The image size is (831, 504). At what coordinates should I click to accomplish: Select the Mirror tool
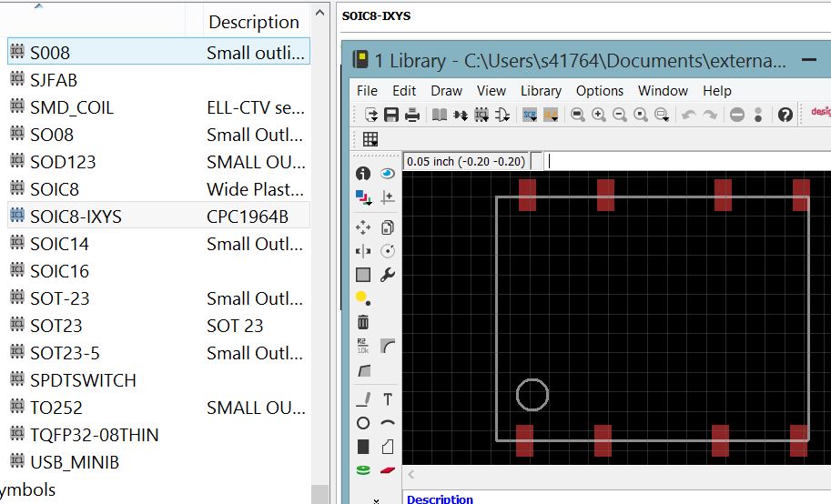coord(363,251)
